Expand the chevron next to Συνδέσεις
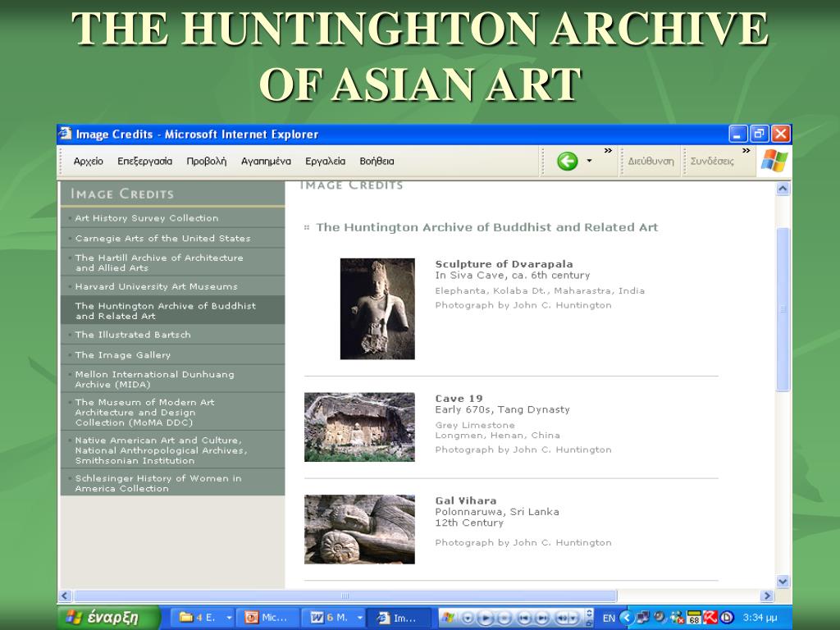The height and width of the screenshot is (630, 840). pyautogui.click(x=746, y=151)
